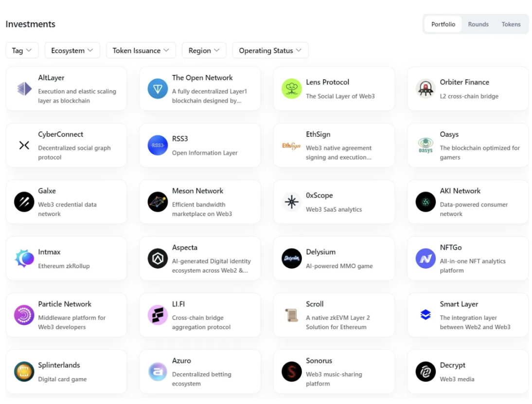Click the Oasys logo icon

[x=426, y=146]
